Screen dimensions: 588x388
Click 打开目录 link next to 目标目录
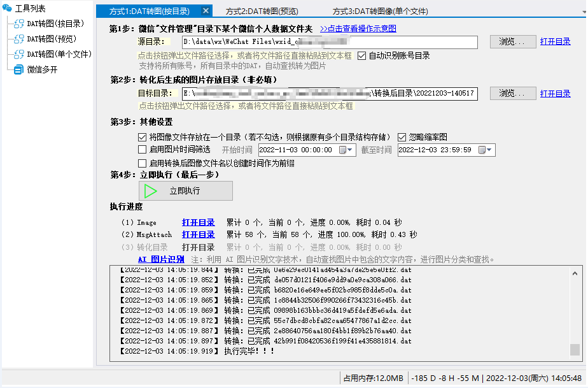pos(555,94)
